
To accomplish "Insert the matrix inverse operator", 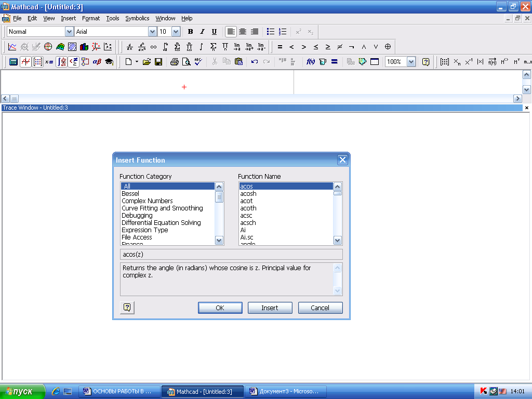I will [469, 62].
